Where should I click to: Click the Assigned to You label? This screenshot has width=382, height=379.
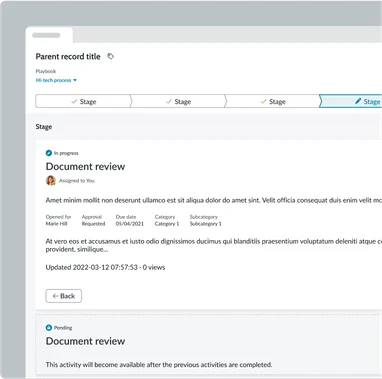[77, 181]
